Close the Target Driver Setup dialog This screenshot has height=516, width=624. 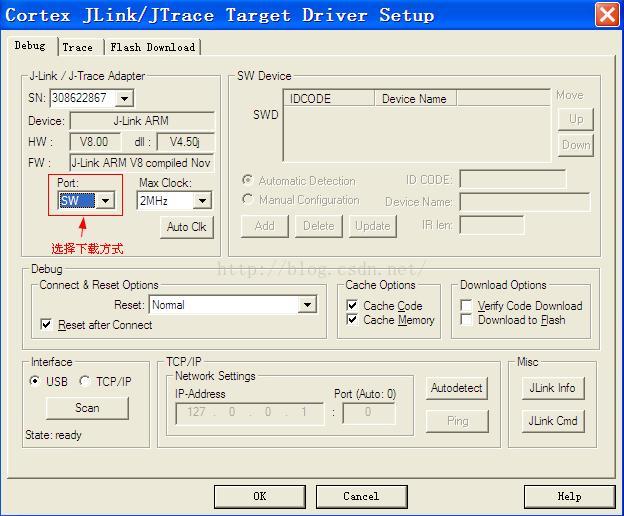point(607,15)
